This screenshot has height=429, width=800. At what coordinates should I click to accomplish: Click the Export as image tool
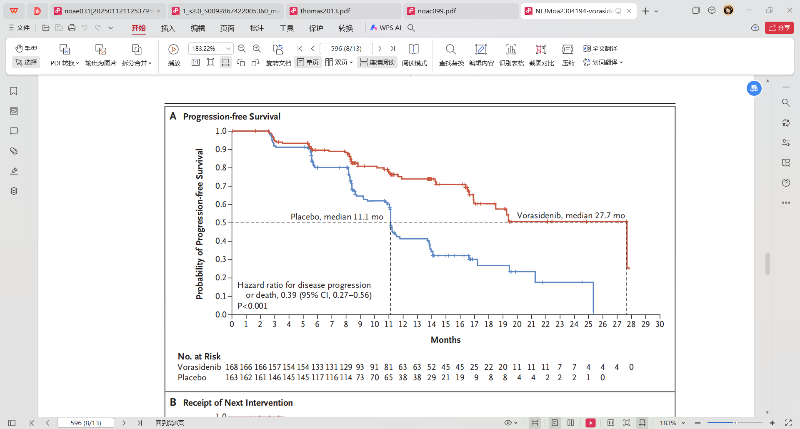pyautogui.click(x=101, y=55)
